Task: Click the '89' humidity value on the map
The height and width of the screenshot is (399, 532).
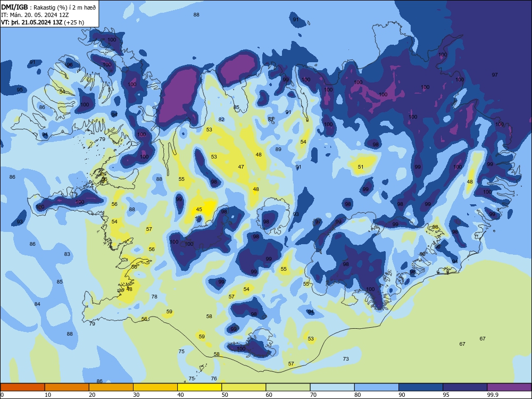Action: (278, 149)
